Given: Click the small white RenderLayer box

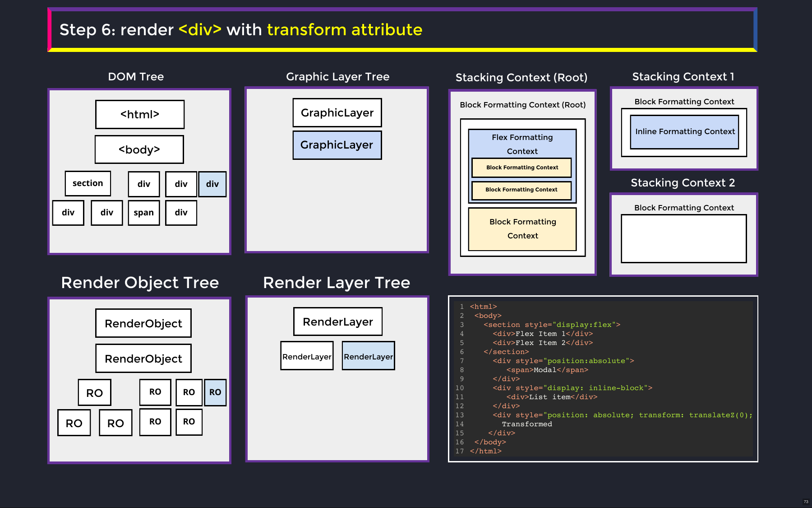Looking at the screenshot, I should [307, 356].
